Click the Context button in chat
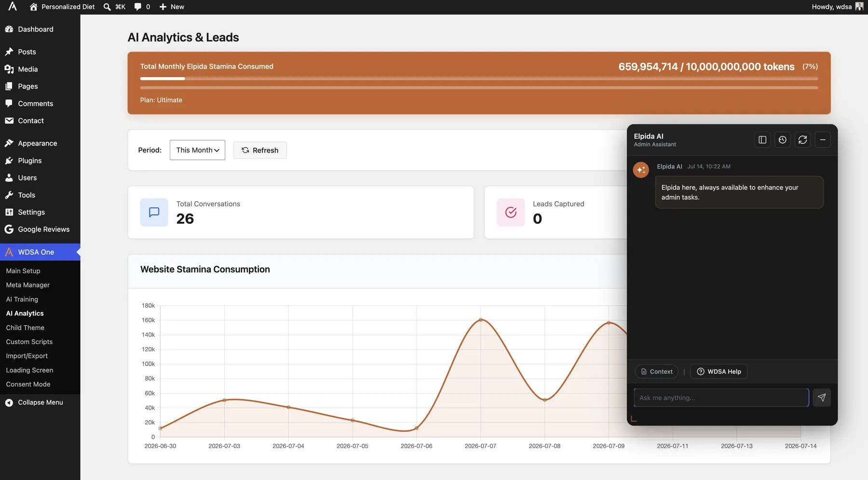This screenshot has height=480, width=868. tap(656, 371)
